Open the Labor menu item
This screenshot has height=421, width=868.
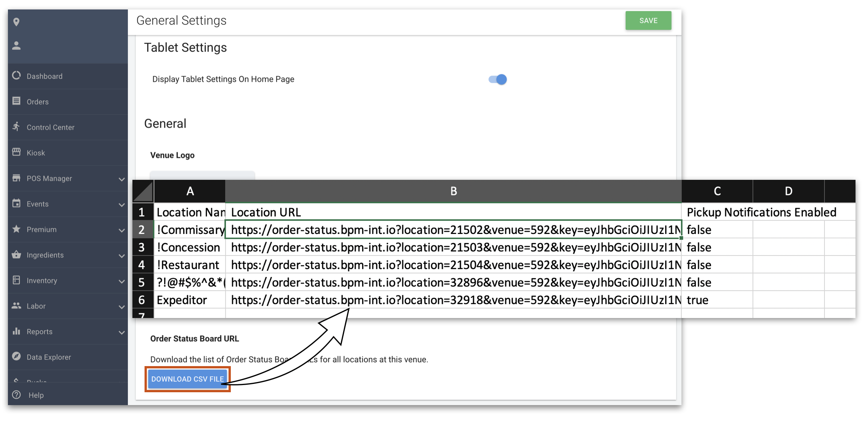[x=36, y=306]
